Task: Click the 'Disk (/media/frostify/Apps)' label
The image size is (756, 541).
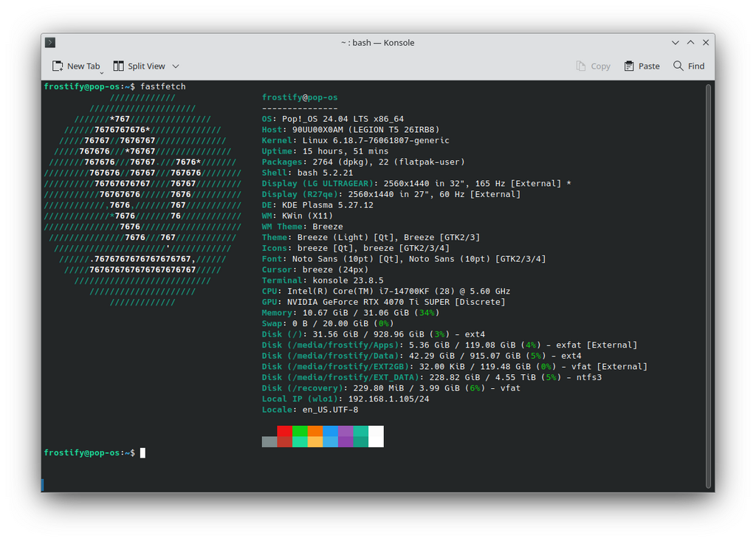Action: [x=330, y=345]
